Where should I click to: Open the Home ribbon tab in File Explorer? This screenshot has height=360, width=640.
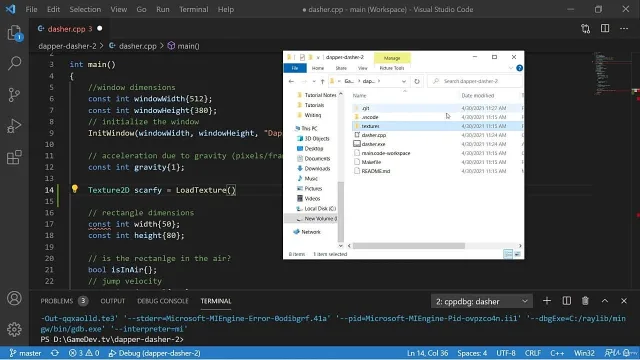tap(318, 68)
